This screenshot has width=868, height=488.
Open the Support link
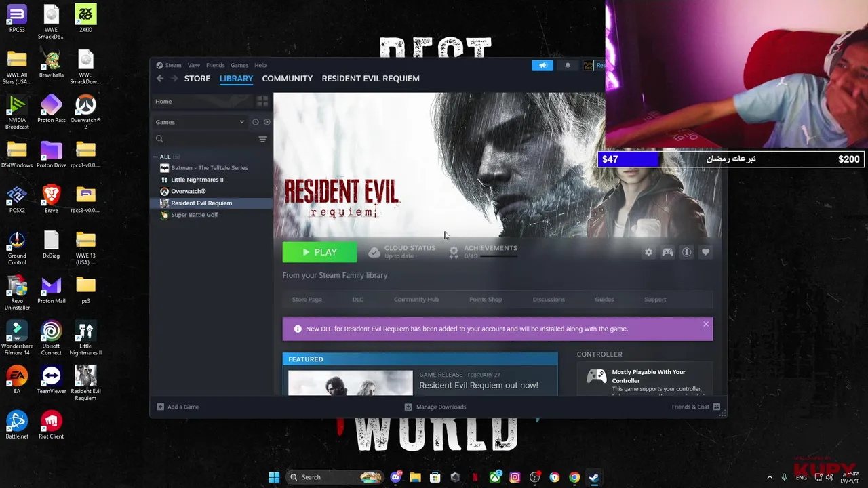click(655, 299)
